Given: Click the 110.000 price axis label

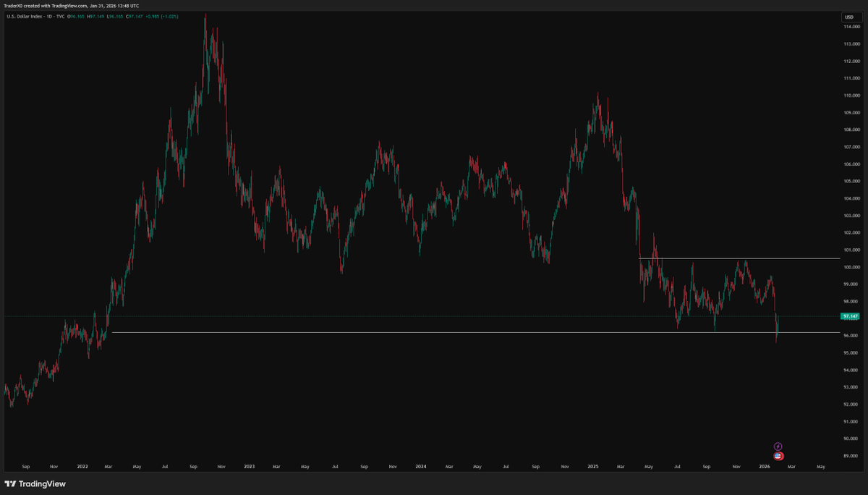Looking at the screenshot, I should [x=851, y=96].
